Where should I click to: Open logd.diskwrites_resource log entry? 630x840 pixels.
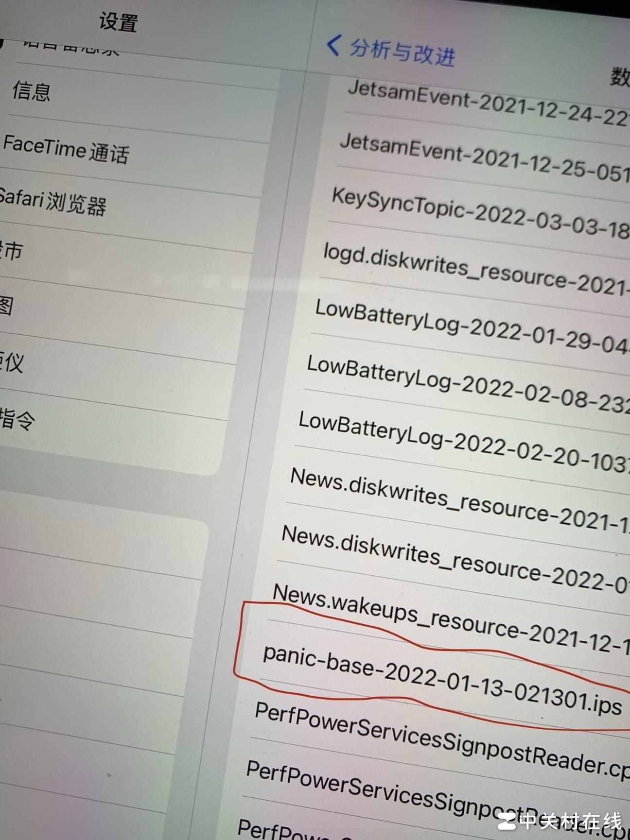[476, 270]
